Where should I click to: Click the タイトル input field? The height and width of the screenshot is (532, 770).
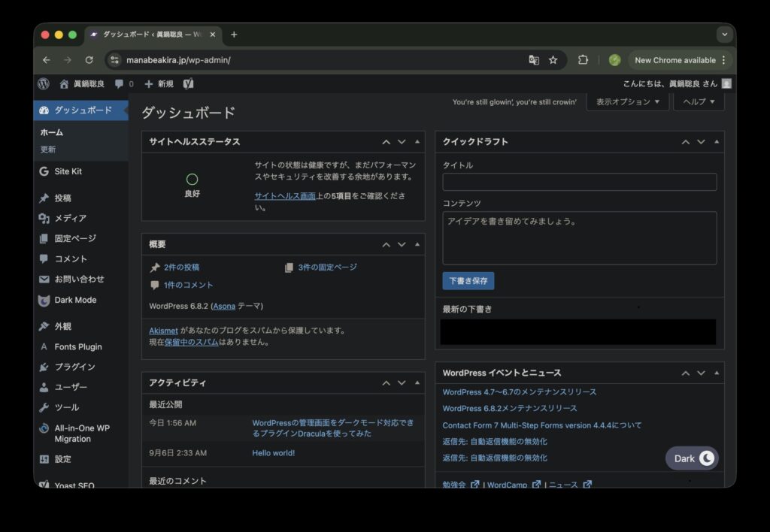pos(579,182)
